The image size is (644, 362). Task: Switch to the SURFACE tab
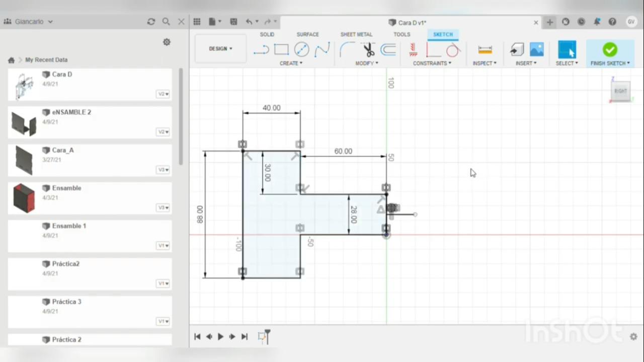click(307, 34)
